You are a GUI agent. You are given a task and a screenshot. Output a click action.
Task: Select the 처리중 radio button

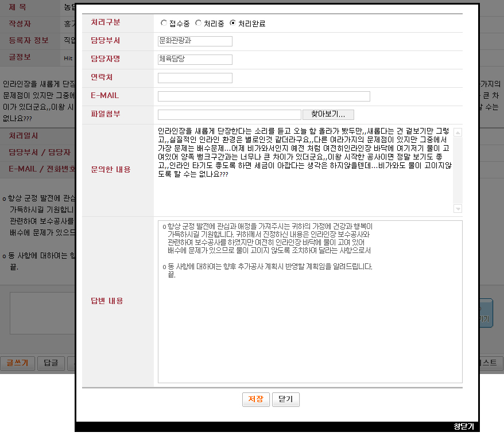pos(198,23)
